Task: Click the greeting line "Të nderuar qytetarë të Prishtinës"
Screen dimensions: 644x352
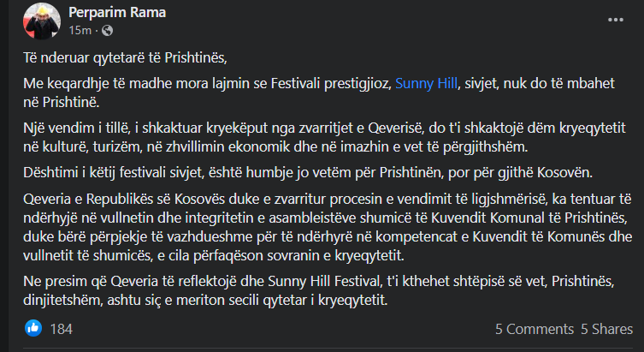Action: click(127, 58)
